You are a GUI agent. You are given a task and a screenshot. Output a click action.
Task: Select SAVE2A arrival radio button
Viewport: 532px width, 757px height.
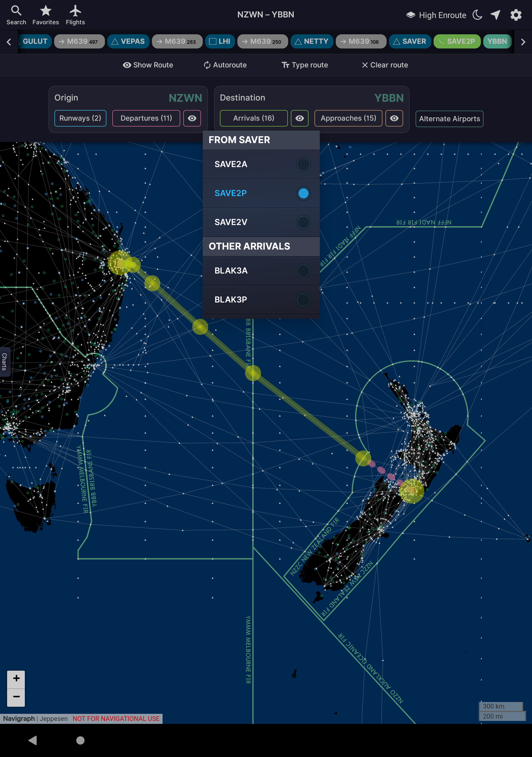[x=303, y=164]
